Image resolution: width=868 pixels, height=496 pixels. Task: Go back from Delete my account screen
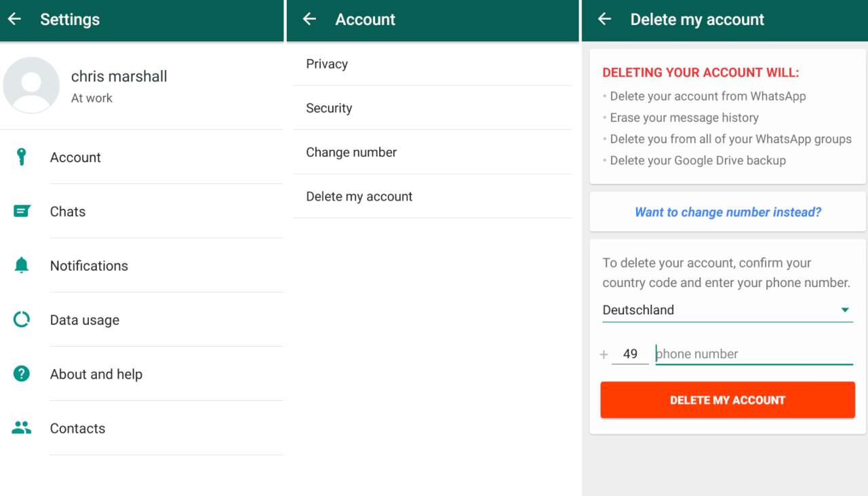click(604, 19)
